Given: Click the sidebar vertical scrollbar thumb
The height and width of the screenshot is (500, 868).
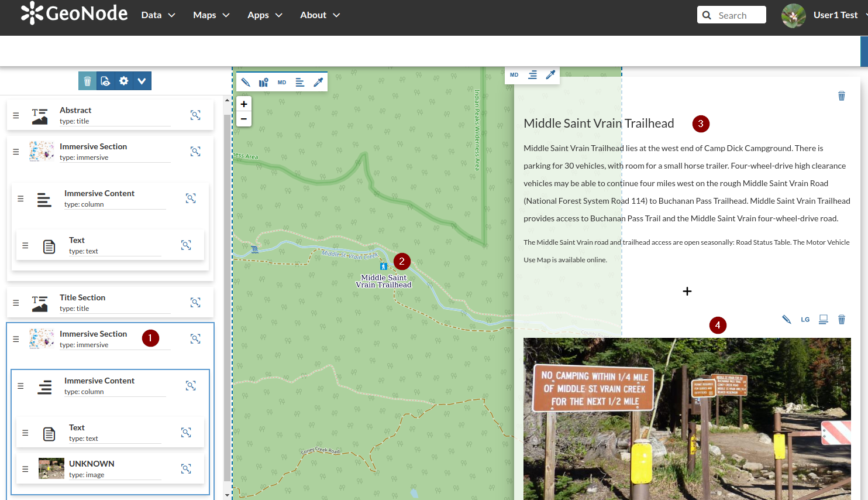Looking at the screenshot, I should coord(227,297).
